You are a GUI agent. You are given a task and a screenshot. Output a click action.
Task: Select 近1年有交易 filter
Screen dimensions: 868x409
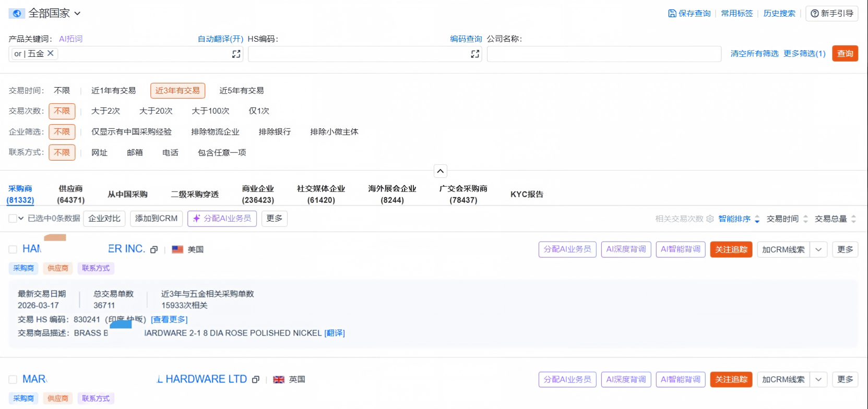(113, 91)
